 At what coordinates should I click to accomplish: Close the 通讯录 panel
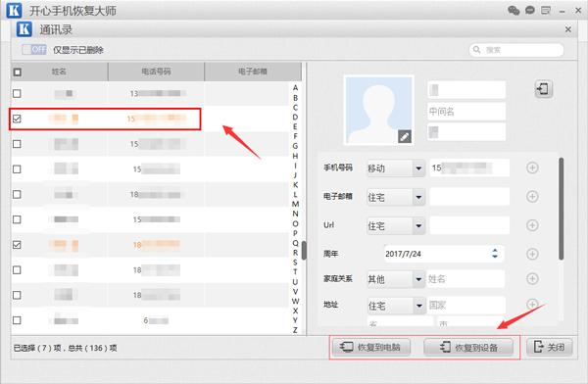pos(568,29)
